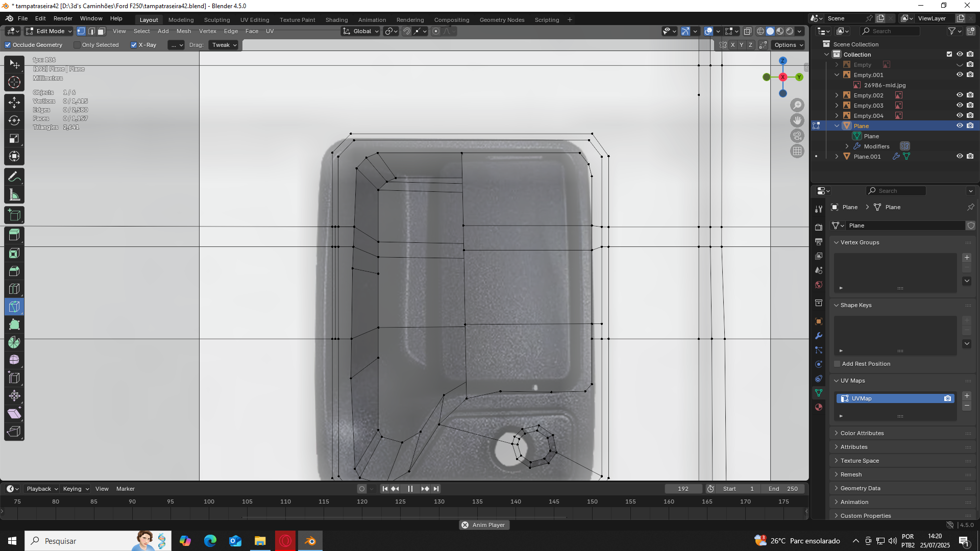Toggle camera view gizmo button
Viewport: 980px width, 551px height.
click(x=797, y=136)
